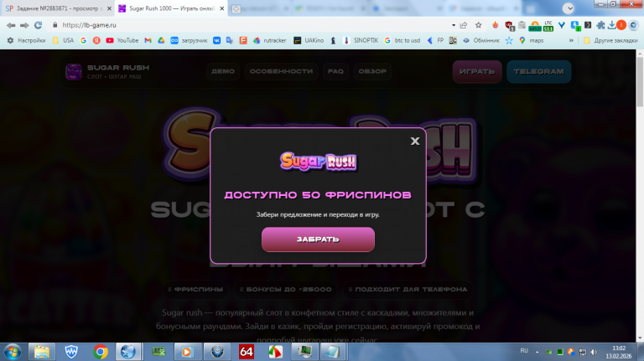The image size is (644, 361).
Task: Click the padlock site info icon
Action: click(55, 25)
